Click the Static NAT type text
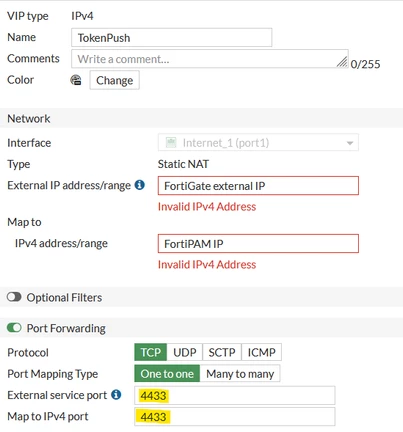This screenshot has width=403, height=432. pyautogui.click(x=183, y=164)
